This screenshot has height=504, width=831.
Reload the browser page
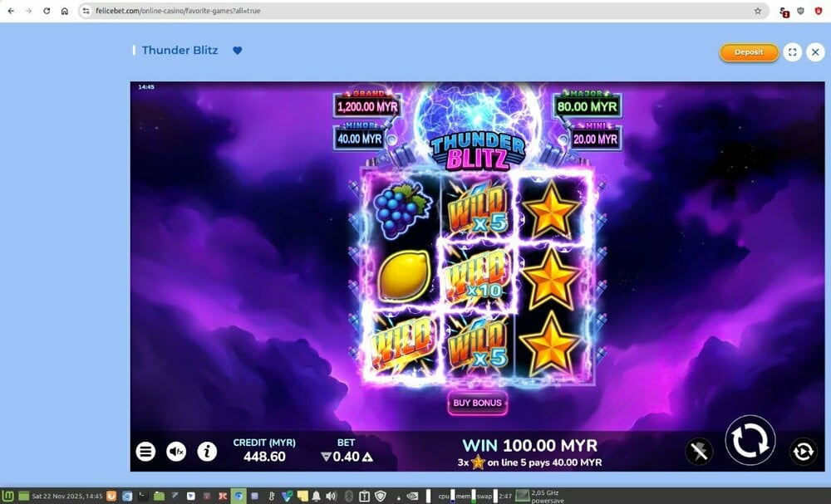(47, 11)
